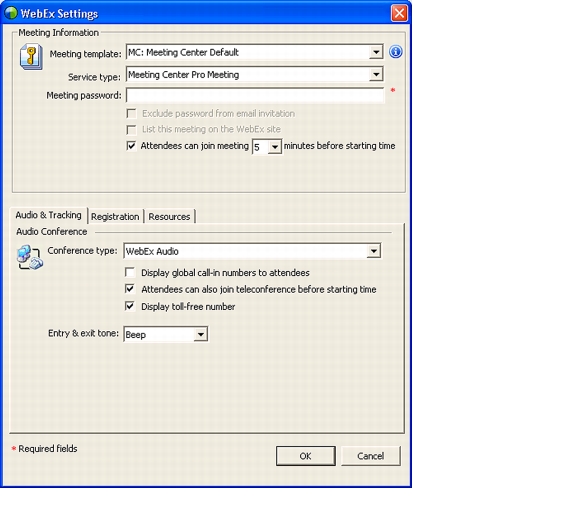Uncheck Attendees can also join teleconference early

[x=130, y=289]
